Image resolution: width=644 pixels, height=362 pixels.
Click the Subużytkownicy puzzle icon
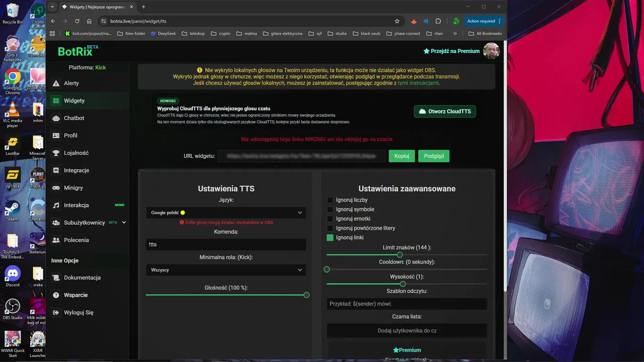(x=56, y=223)
